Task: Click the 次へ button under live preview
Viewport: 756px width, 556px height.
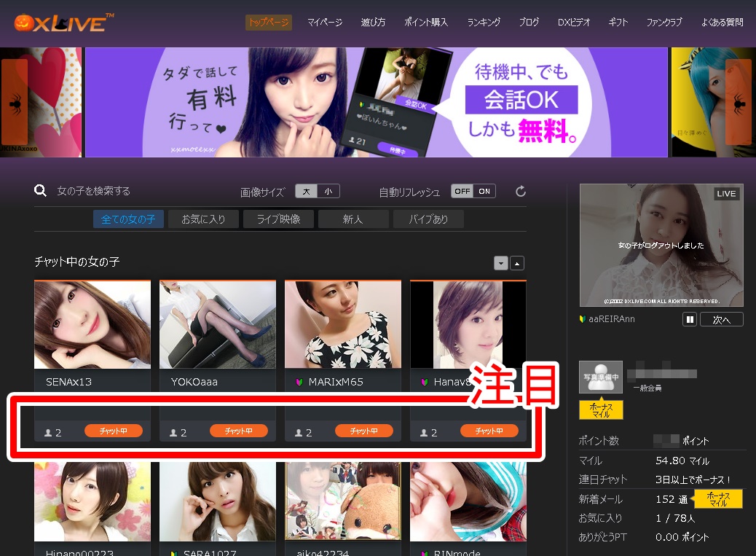Action: pyautogui.click(x=721, y=319)
